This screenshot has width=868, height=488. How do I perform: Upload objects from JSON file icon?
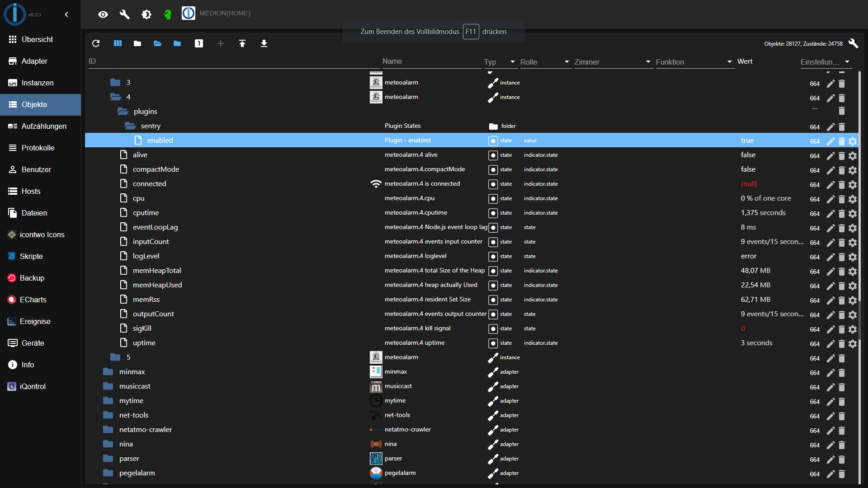(242, 43)
